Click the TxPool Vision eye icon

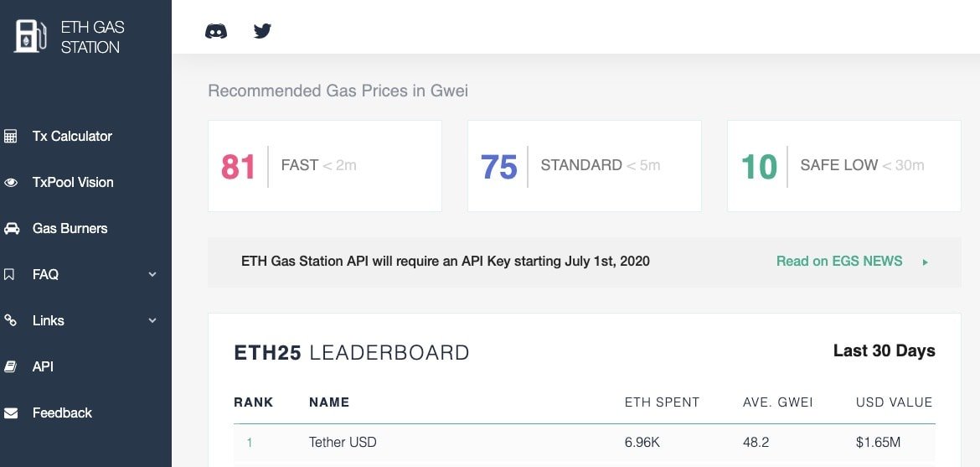[x=11, y=183]
